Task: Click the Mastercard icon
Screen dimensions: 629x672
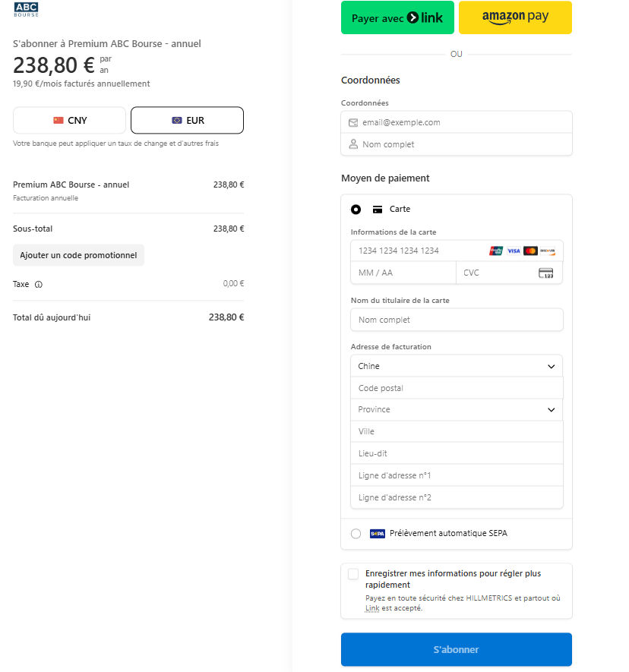Action: pyautogui.click(x=530, y=251)
